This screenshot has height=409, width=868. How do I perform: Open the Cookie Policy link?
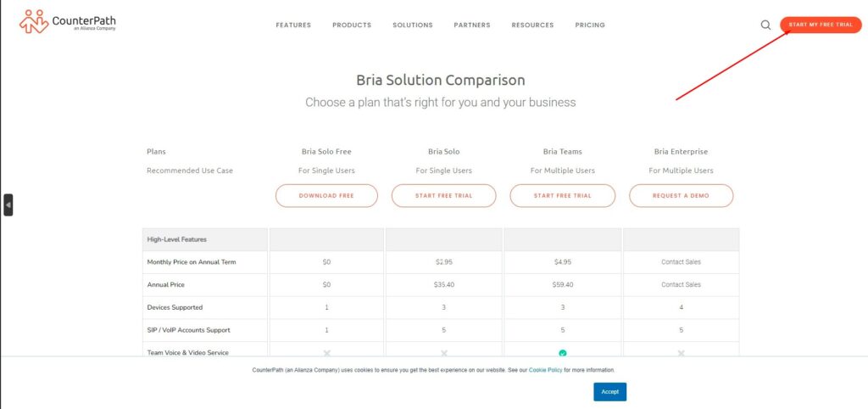point(545,370)
